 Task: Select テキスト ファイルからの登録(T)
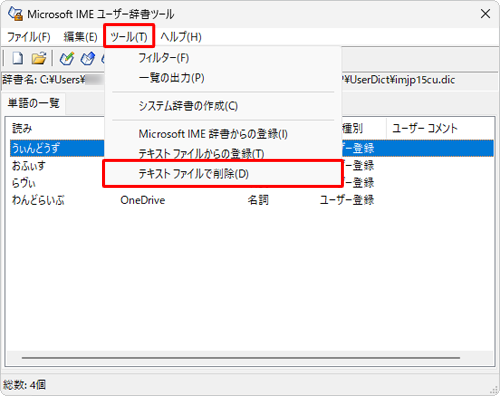pyautogui.click(x=223, y=153)
